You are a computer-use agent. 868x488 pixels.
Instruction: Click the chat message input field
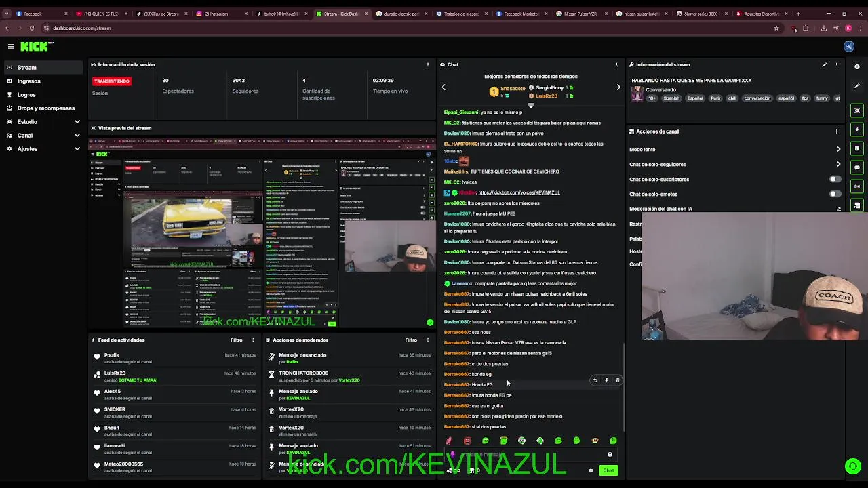point(530,455)
